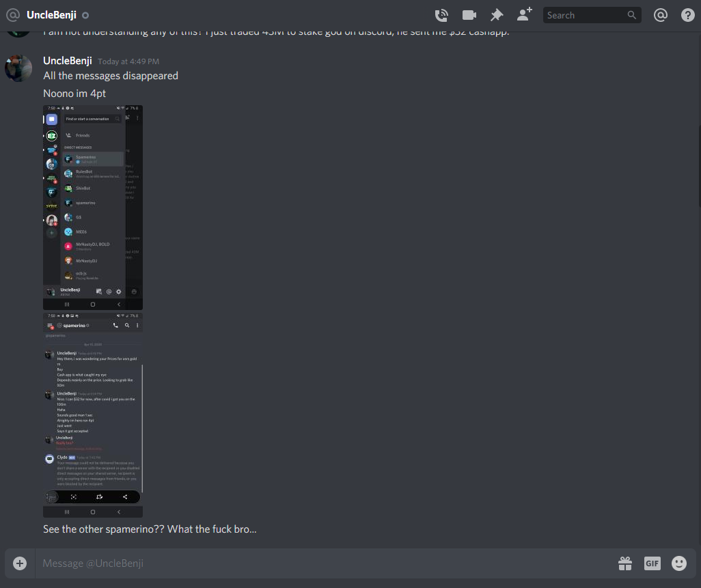Add friends to DM
This screenshot has height=588, width=701.
point(525,14)
